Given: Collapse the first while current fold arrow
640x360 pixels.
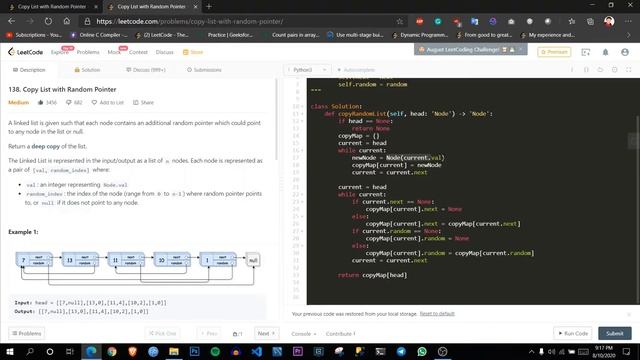Looking at the screenshot, I should coord(302,151).
